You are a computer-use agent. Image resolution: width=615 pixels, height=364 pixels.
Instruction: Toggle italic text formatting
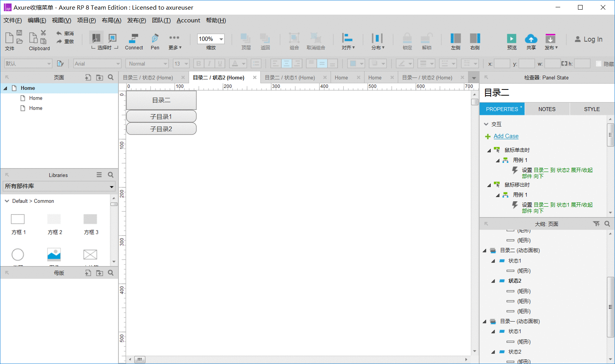pyautogui.click(x=209, y=64)
